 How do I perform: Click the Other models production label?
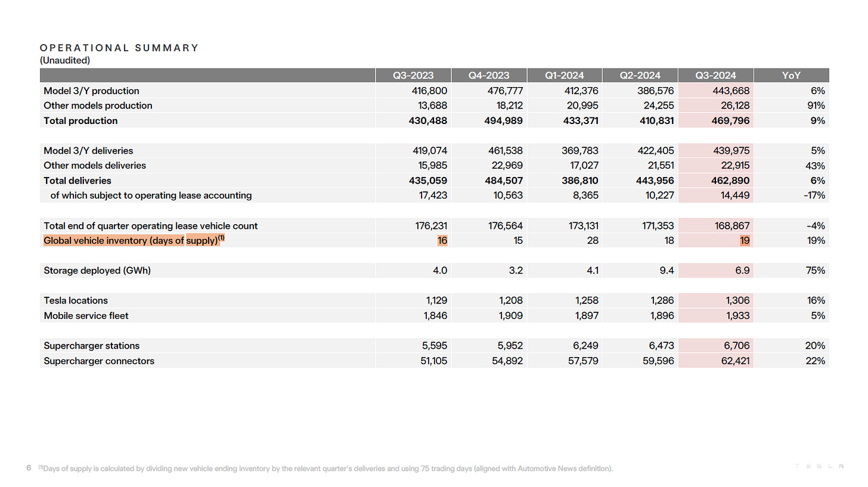[x=98, y=106]
